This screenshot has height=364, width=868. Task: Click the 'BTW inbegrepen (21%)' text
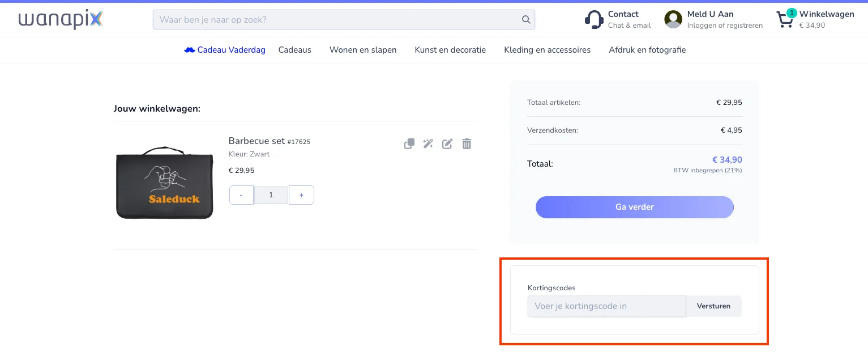708,170
